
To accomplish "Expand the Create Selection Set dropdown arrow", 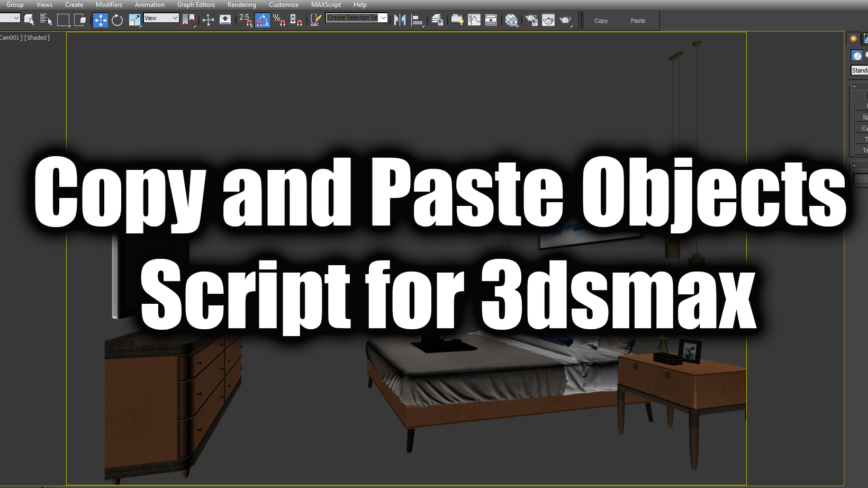I will coord(384,17).
